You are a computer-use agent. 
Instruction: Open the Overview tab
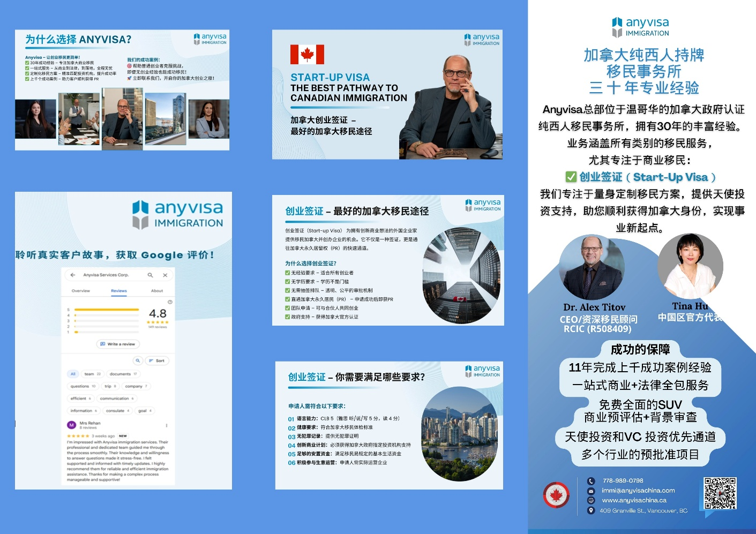(81, 291)
